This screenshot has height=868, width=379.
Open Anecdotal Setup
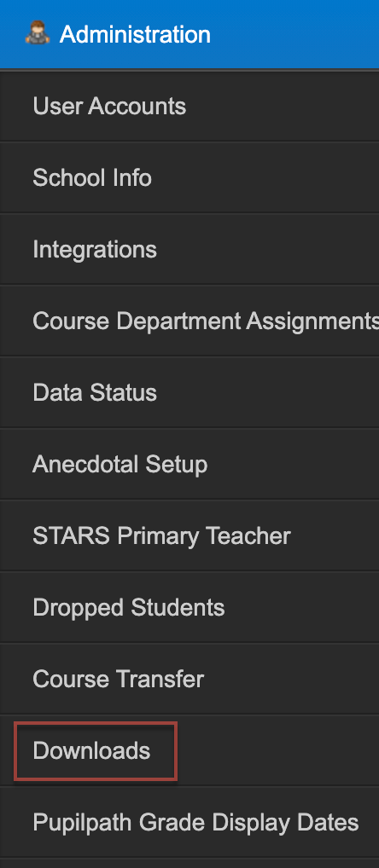(x=120, y=464)
